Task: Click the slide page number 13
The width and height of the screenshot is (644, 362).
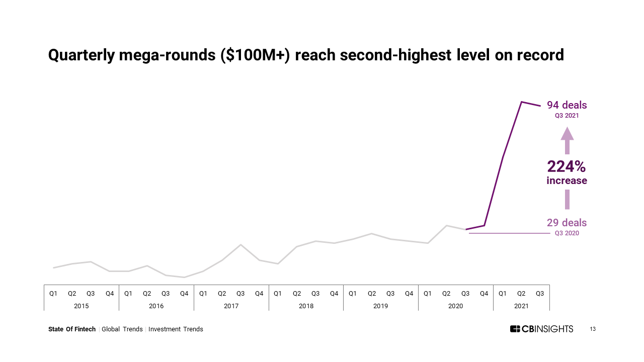Action: (593, 329)
